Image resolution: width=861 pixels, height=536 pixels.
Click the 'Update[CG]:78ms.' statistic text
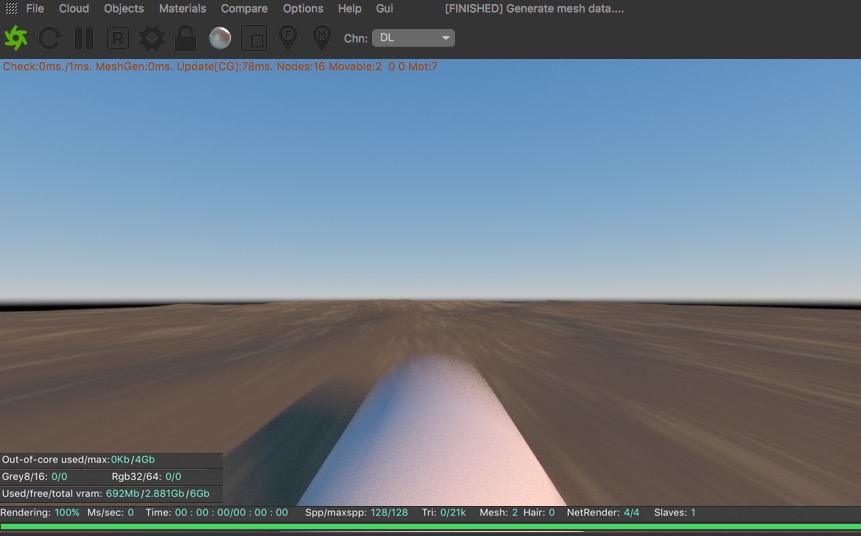point(225,66)
